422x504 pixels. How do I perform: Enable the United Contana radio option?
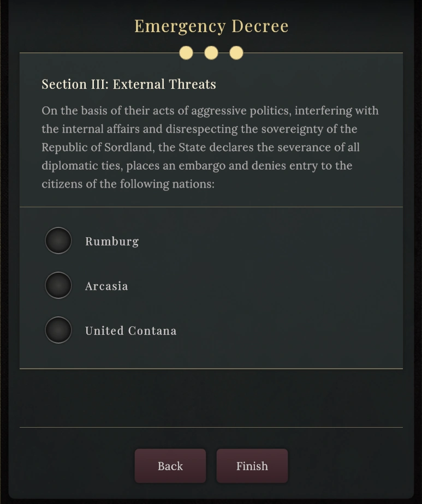[58, 331]
